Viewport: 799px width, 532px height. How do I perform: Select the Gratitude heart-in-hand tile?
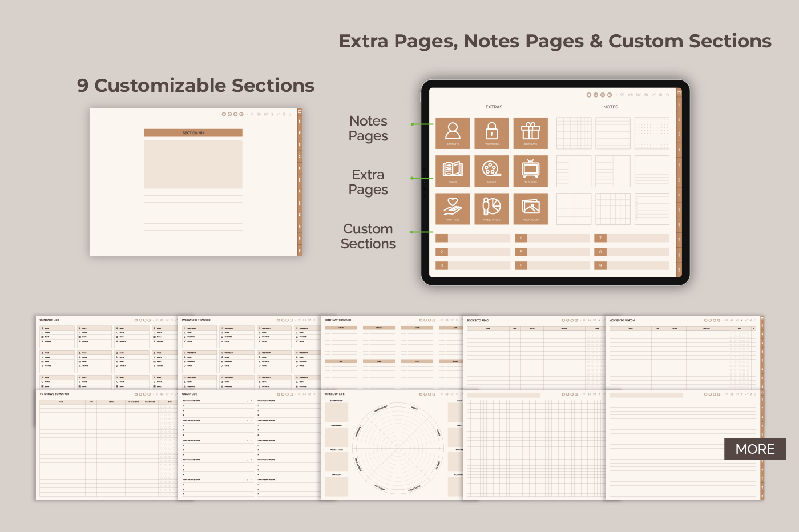point(453,208)
